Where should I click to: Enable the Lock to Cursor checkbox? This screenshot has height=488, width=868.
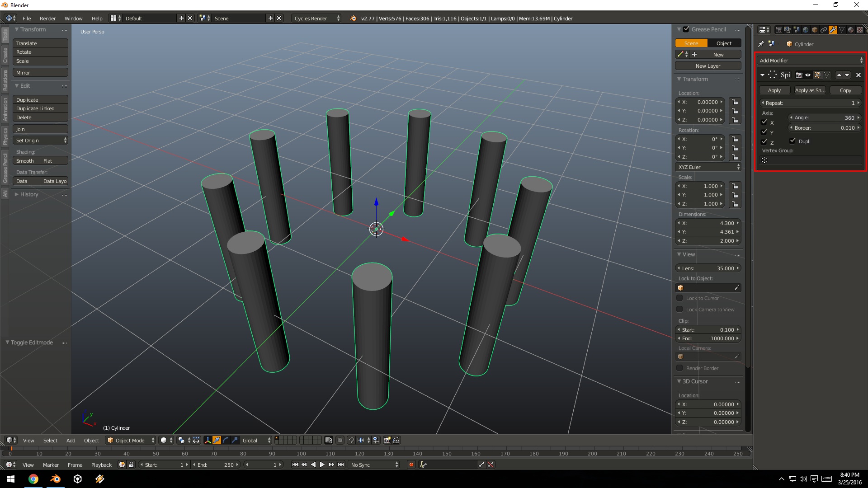tap(679, 298)
